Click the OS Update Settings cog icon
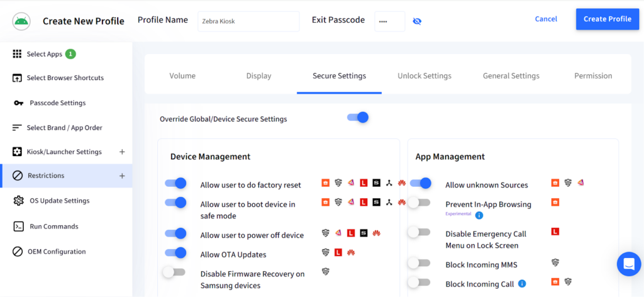The image size is (644, 297). click(x=18, y=201)
